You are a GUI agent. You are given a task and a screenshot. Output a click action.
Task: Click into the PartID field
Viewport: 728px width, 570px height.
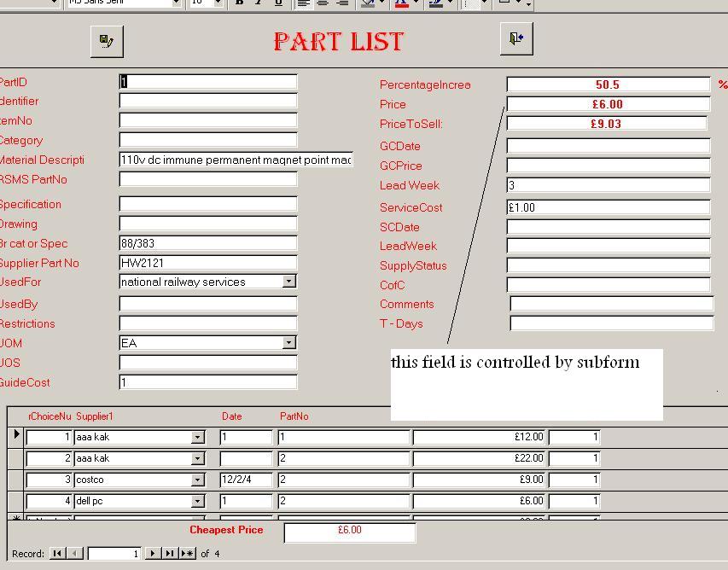208,82
